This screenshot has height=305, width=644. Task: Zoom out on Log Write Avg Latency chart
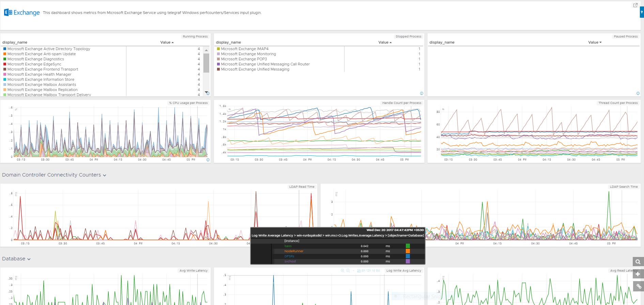click(x=348, y=271)
